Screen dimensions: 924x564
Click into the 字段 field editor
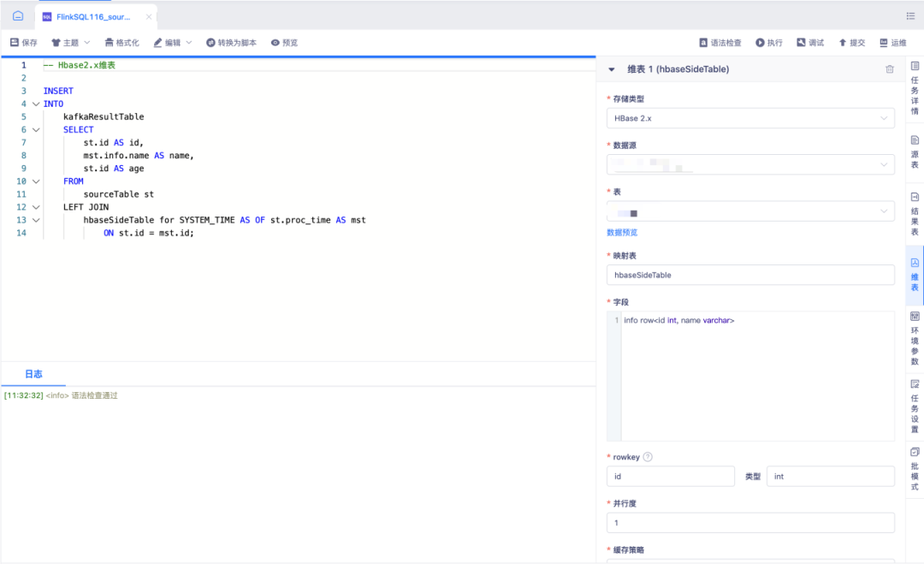751,376
